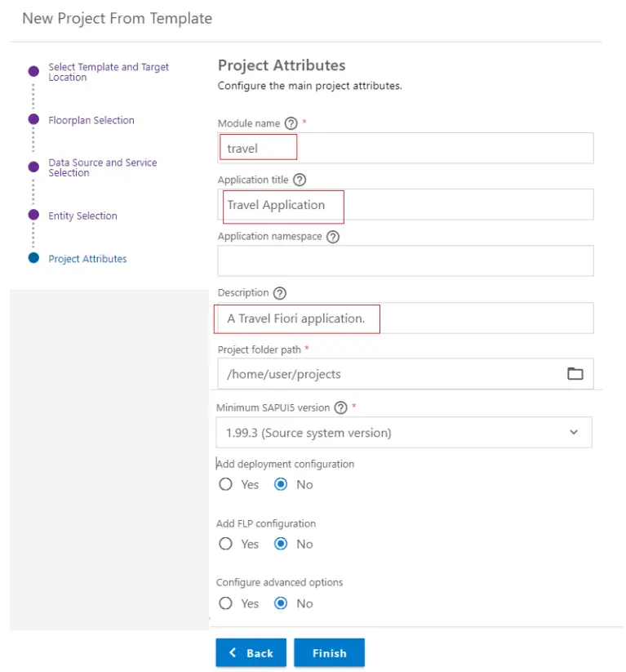
Task: Go back to the previous wizard step
Action: [x=251, y=652]
